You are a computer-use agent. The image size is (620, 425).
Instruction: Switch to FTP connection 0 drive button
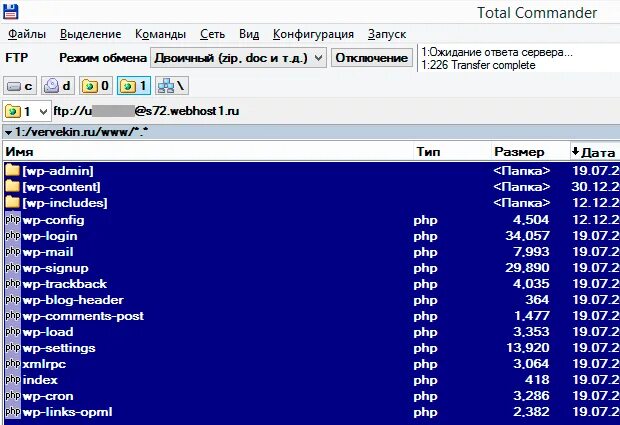(96, 86)
